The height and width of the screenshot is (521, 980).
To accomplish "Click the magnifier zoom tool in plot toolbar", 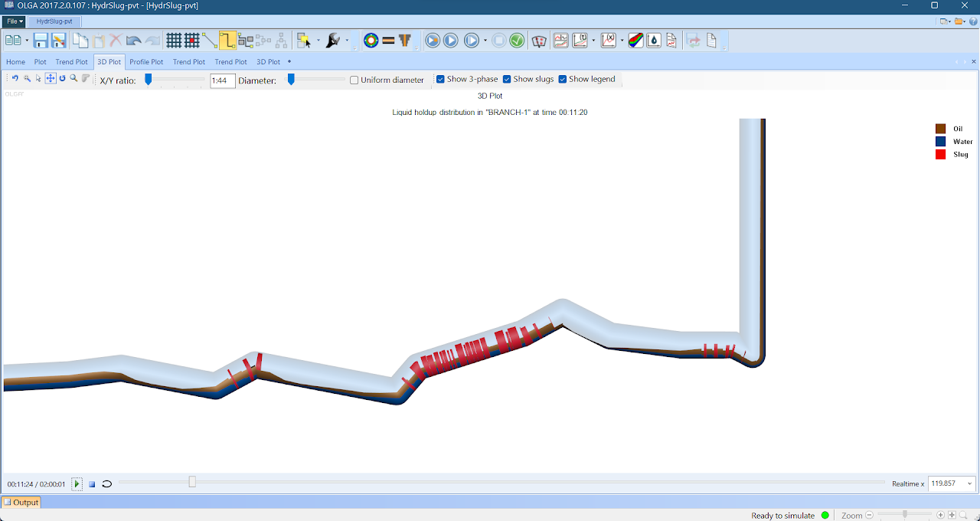I will pyautogui.click(x=73, y=78).
